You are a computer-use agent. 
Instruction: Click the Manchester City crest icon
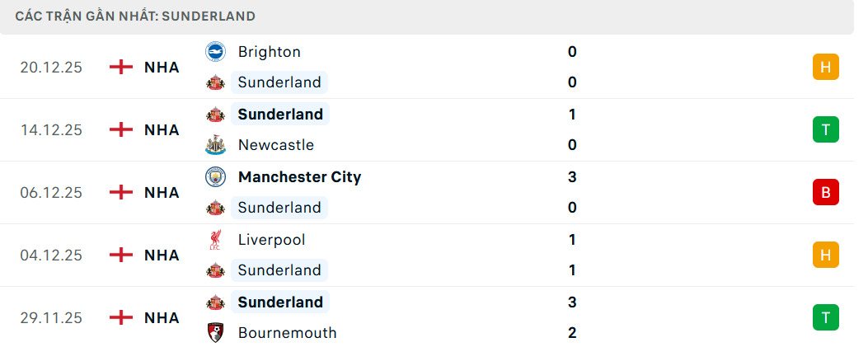[215, 177]
